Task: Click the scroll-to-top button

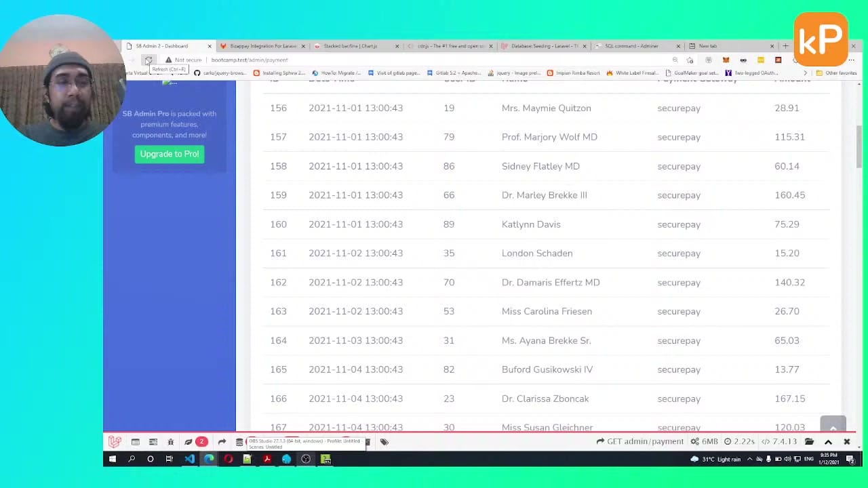Action: 833,427
